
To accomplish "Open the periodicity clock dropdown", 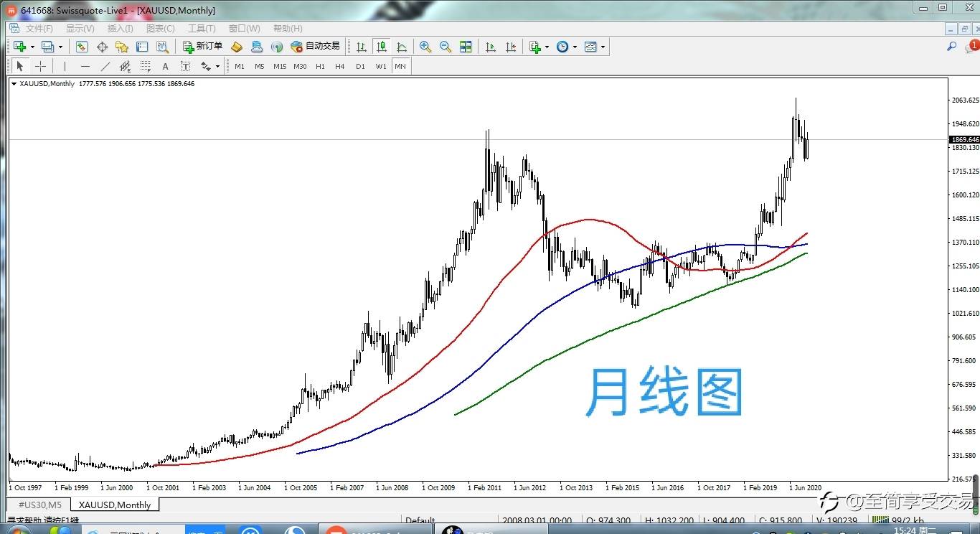I will click(575, 47).
